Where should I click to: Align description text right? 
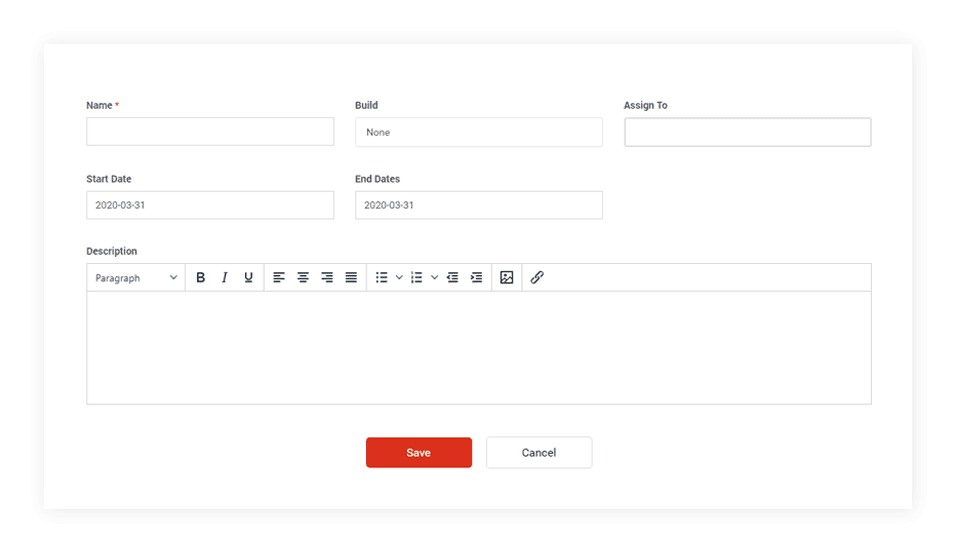[327, 278]
